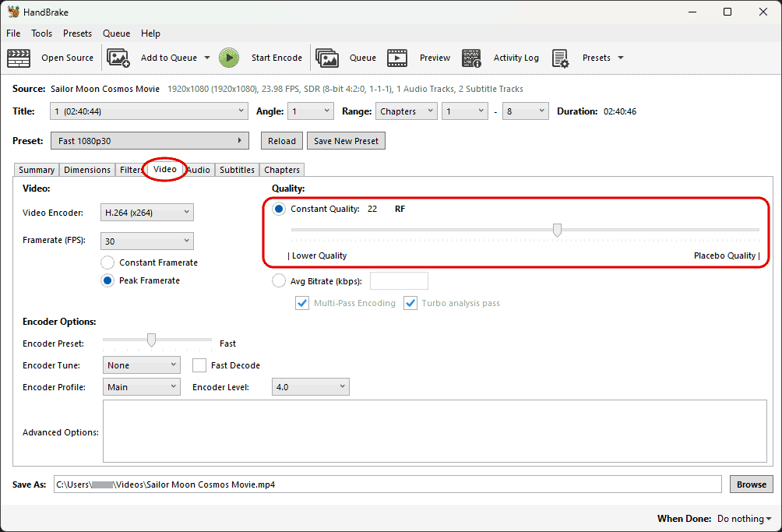Select the Avg Bitrate radio button

tap(279, 281)
